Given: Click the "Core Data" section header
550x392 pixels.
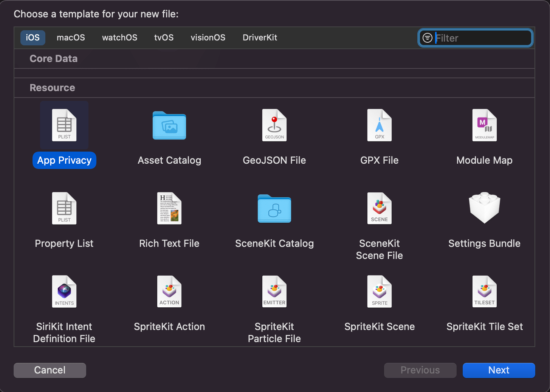Looking at the screenshot, I should pyautogui.click(x=54, y=59).
